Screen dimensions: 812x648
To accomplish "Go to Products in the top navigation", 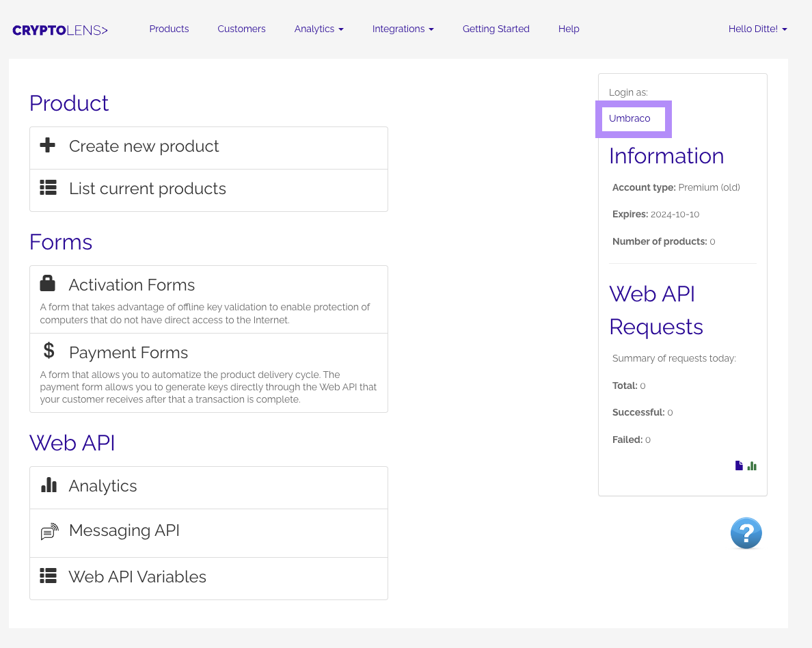I will click(x=169, y=29).
